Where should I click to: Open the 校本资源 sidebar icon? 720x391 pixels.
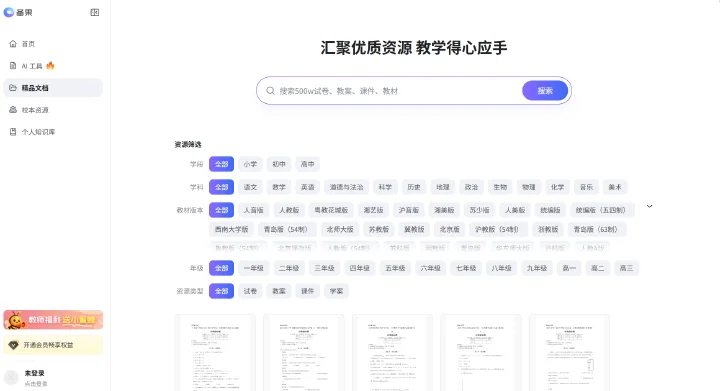click(13, 110)
